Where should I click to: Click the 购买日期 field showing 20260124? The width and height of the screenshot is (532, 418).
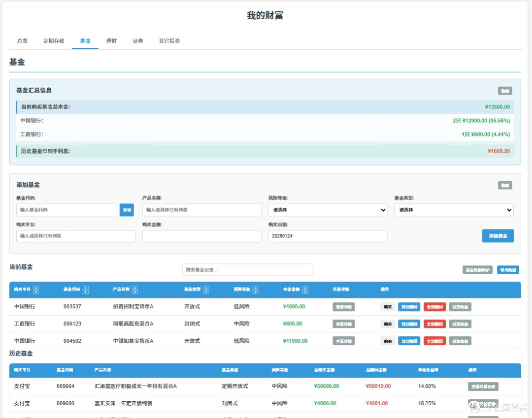click(x=328, y=236)
